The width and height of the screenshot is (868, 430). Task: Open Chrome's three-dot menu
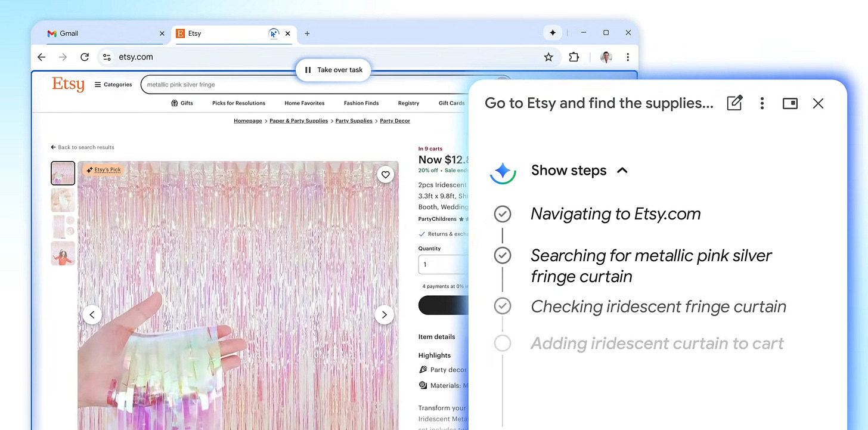pos(628,57)
